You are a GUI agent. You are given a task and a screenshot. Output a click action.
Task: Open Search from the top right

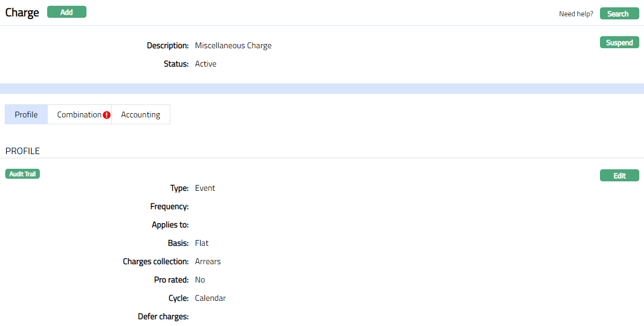(619, 14)
